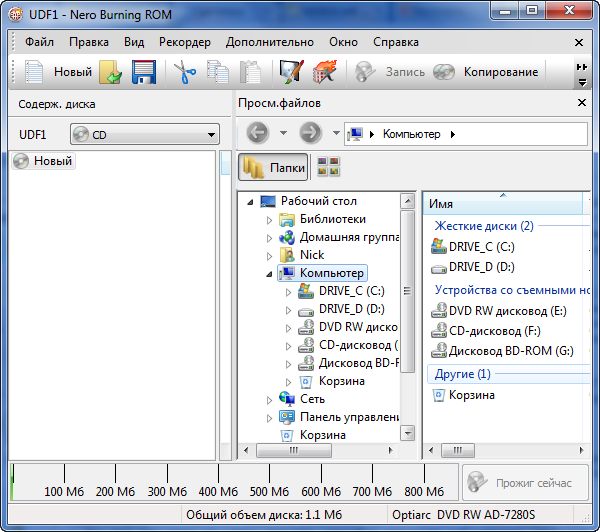Open the CD disc type dropdown
This screenshot has height=532, width=600.
coord(145,135)
